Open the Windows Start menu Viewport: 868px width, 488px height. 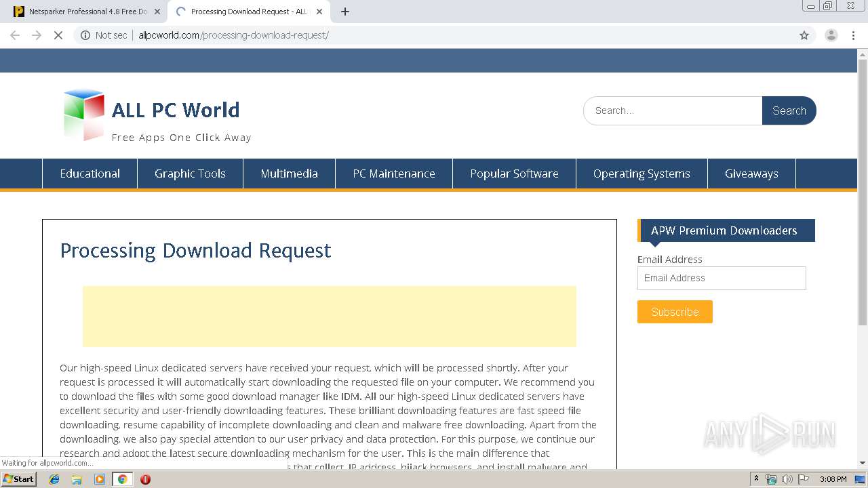(x=18, y=479)
